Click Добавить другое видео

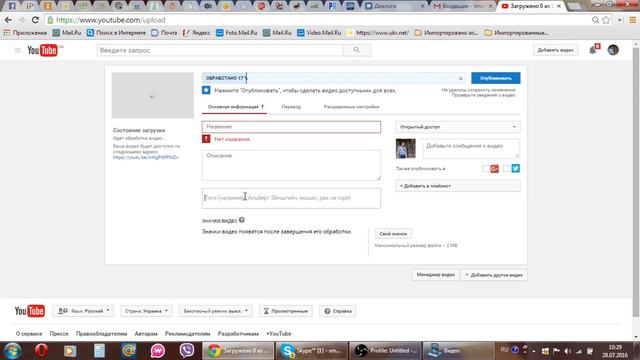point(494,275)
